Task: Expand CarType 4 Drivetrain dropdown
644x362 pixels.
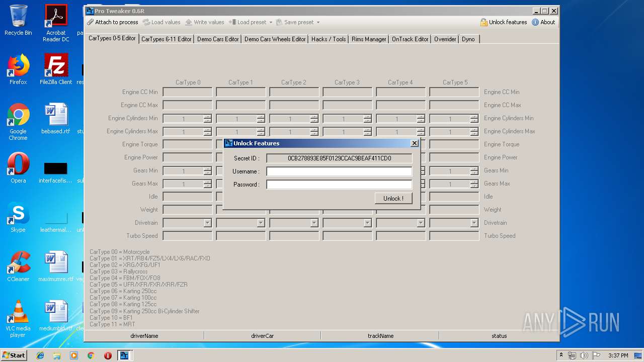Action: [421, 223]
